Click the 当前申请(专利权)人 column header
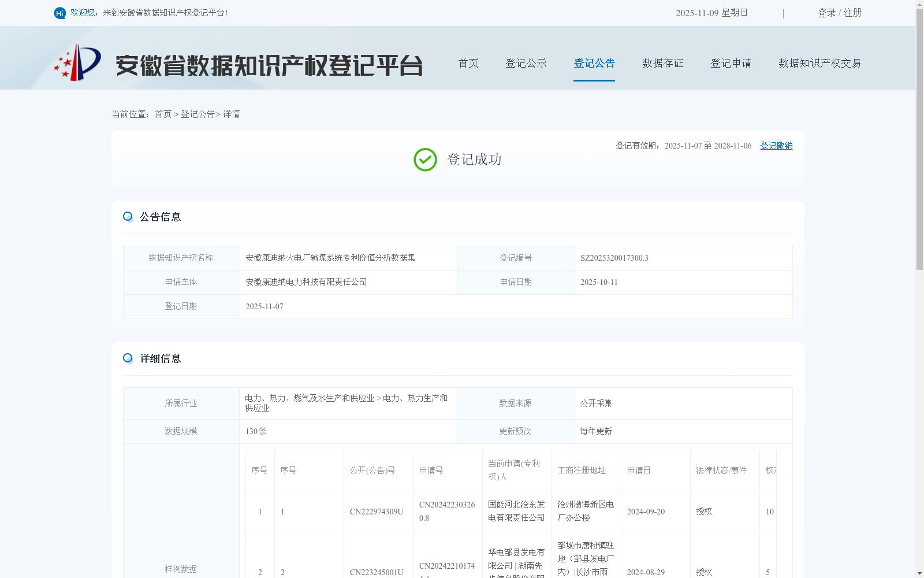 514,470
